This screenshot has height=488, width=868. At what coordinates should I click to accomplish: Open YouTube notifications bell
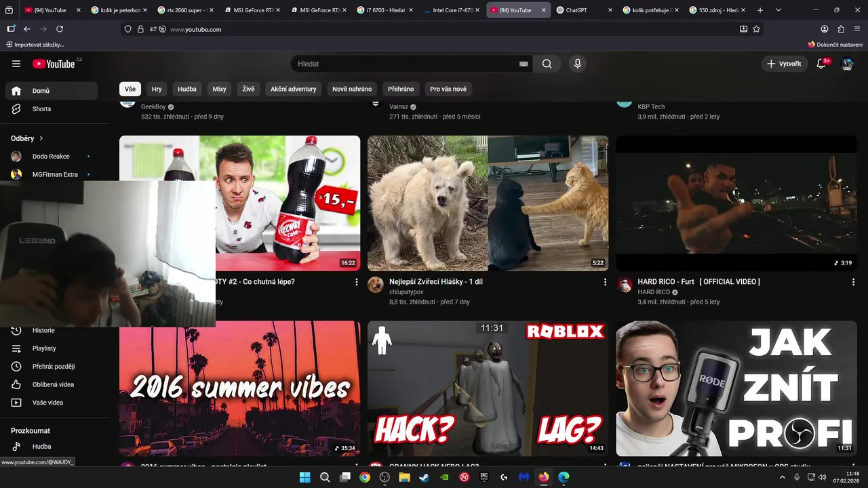click(x=821, y=64)
